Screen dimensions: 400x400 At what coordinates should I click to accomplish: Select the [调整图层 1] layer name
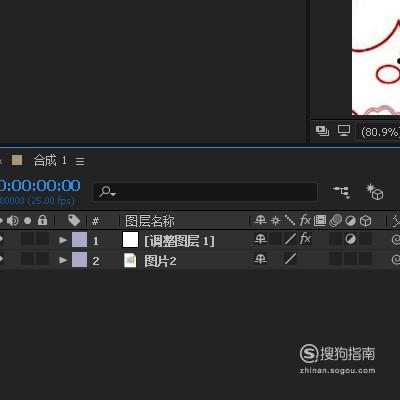coord(179,241)
